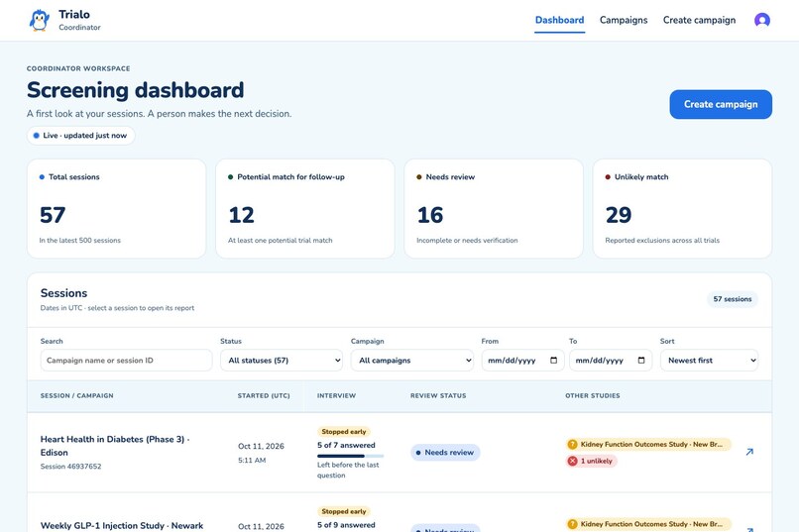Click the Stopped early tag above 5 of 7 answered

(x=344, y=431)
